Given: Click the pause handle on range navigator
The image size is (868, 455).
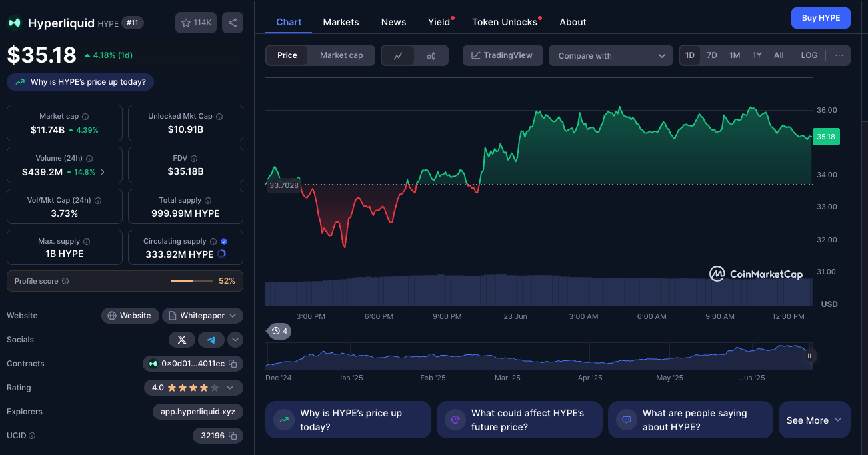Looking at the screenshot, I should [809, 356].
